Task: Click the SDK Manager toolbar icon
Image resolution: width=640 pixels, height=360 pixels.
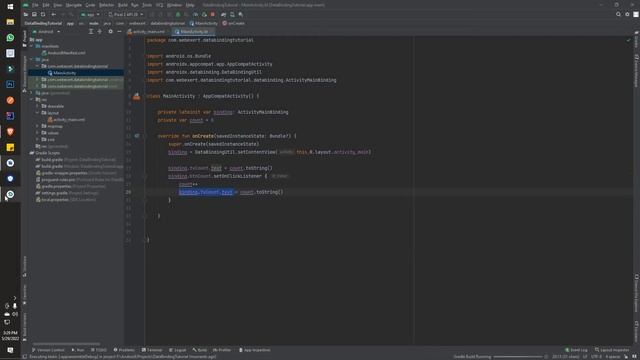Action: point(241,14)
